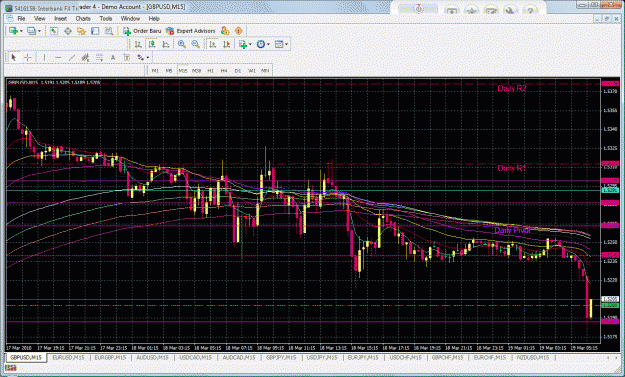
Task: Show the Market Watch window
Action: tap(54, 31)
